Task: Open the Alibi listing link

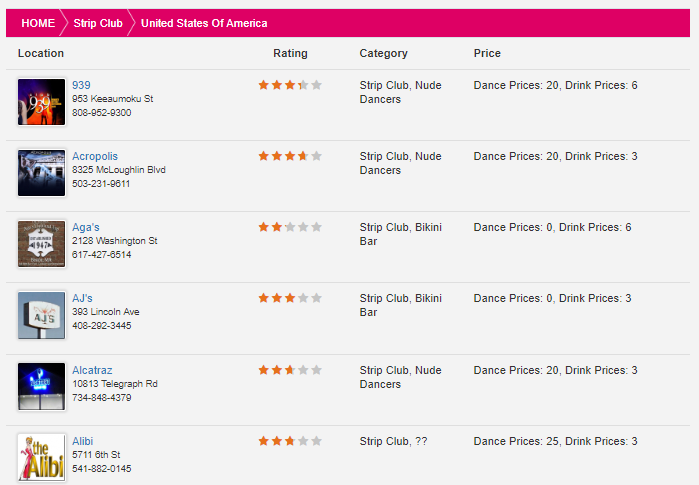Action: pos(82,441)
